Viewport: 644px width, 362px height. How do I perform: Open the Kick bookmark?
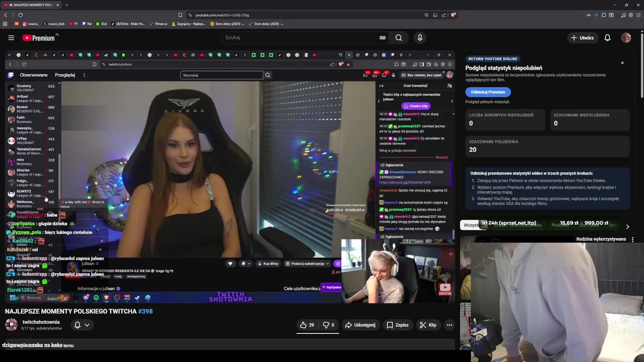pos(102,24)
